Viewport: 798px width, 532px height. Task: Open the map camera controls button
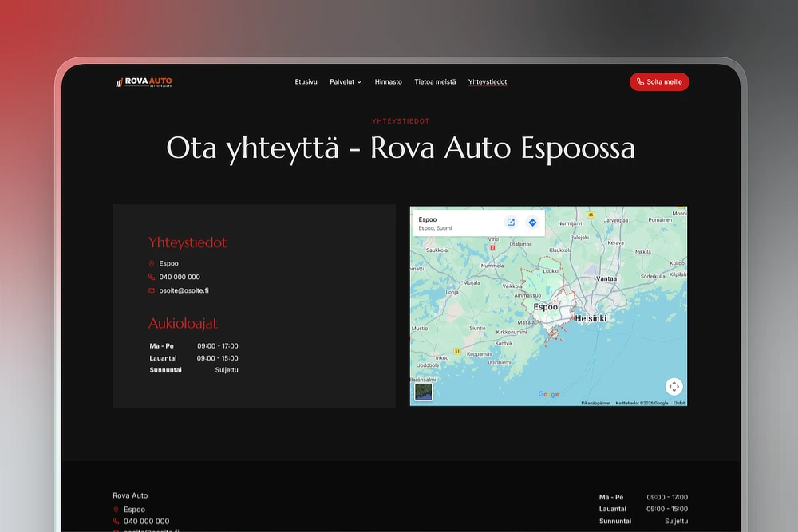pos(674,387)
